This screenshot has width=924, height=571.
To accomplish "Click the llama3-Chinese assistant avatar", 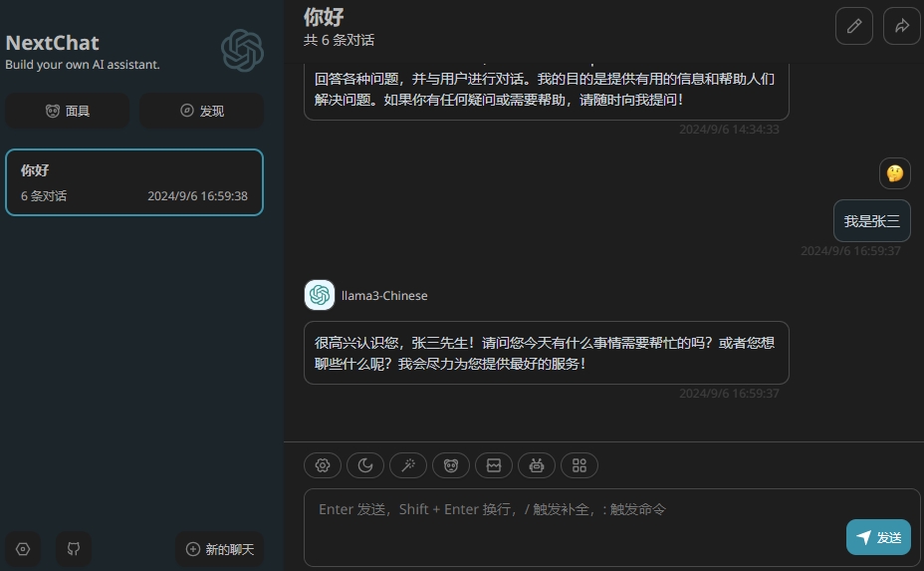I will click(x=320, y=295).
